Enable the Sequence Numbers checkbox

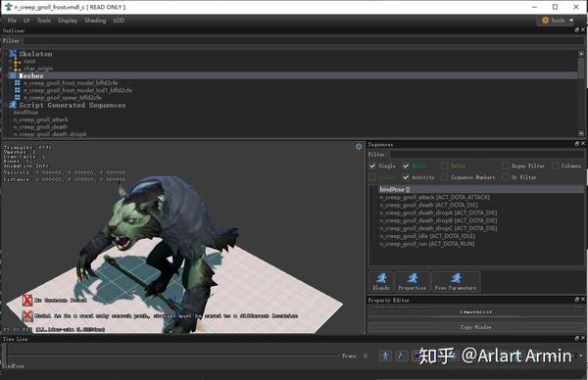click(x=444, y=177)
